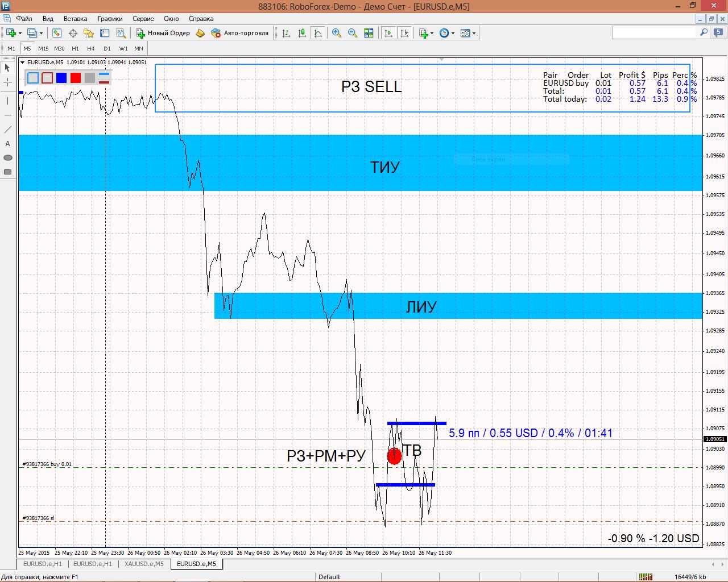Open the periodicity clock dropdown

click(x=453, y=33)
